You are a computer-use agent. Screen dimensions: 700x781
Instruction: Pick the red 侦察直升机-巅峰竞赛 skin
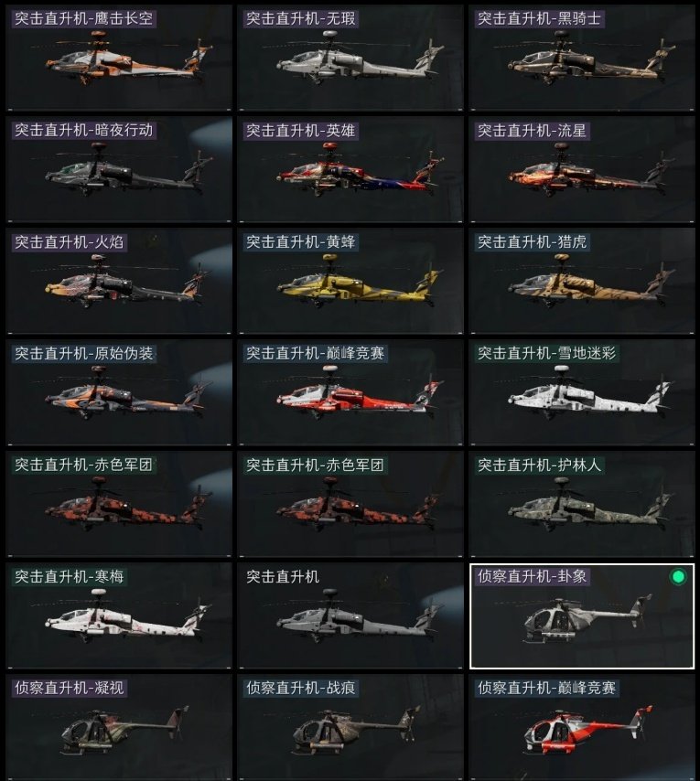[x=582, y=727]
